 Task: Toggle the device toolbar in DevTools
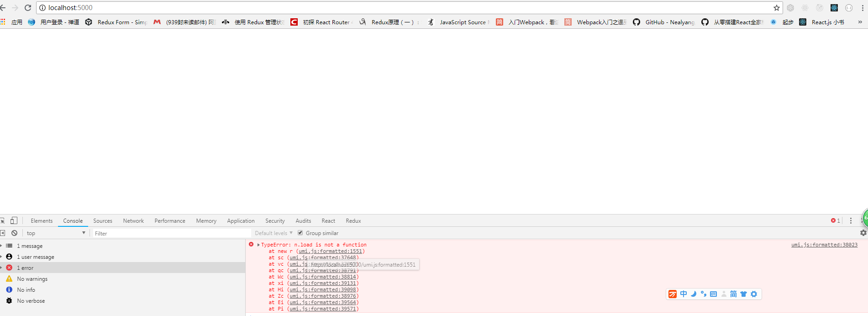point(14,220)
